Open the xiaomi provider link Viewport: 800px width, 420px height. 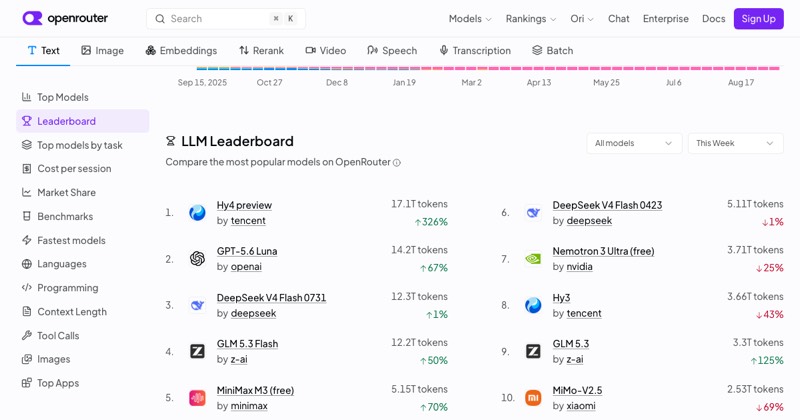581,406
